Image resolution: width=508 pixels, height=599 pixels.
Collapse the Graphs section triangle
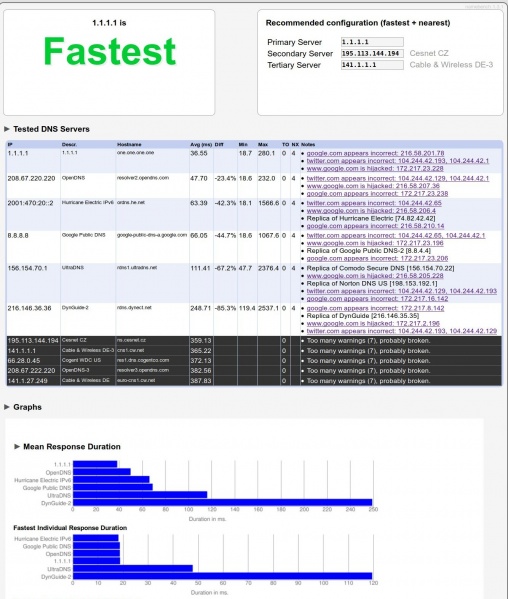coord(6,407)
